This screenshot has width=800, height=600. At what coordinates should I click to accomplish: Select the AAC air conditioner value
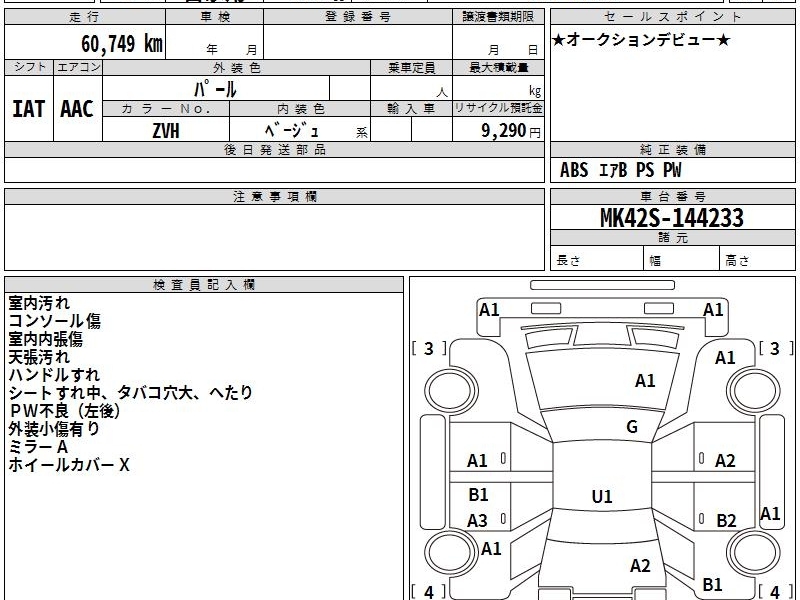pos(77,109)
